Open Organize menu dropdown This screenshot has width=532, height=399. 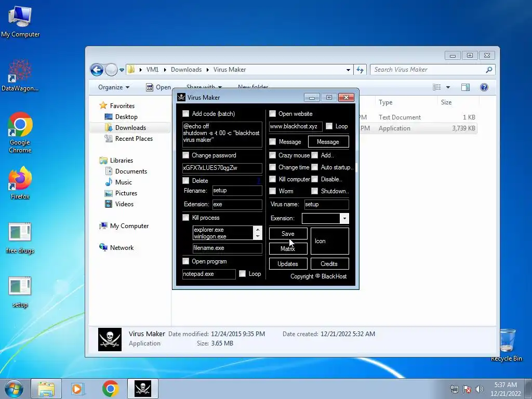(x=114, y=87)
